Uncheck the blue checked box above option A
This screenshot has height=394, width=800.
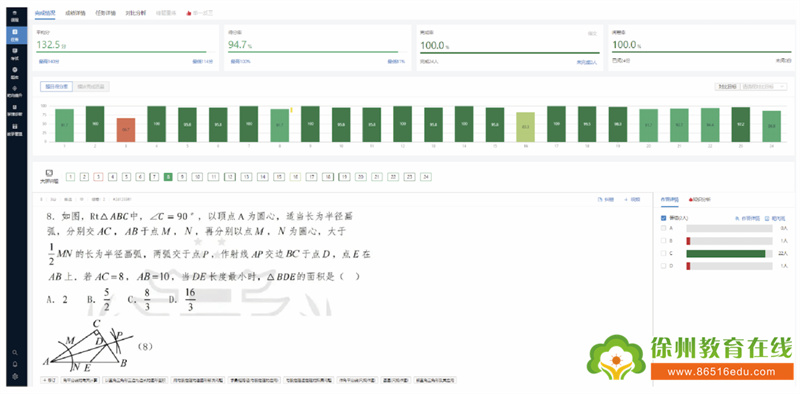663,218
